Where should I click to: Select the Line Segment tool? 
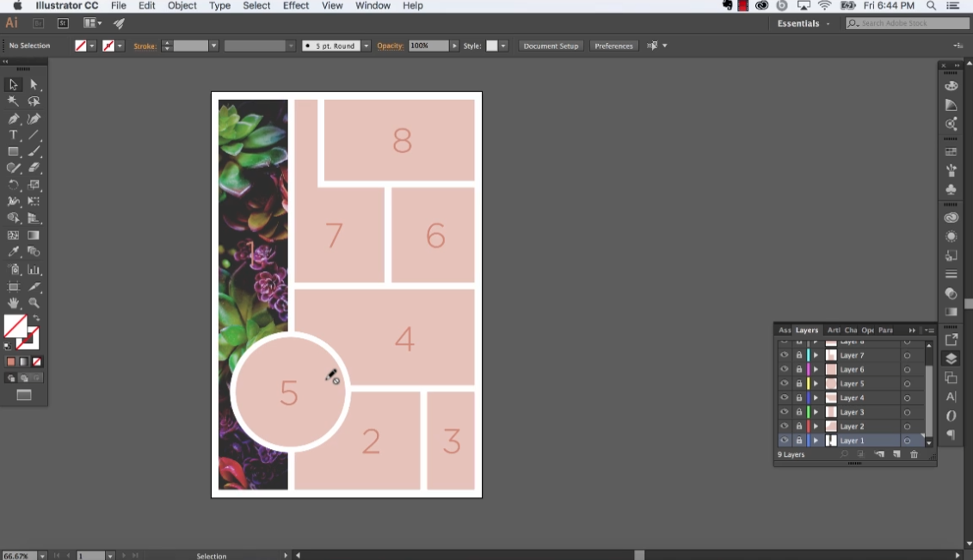click(34, 134)
